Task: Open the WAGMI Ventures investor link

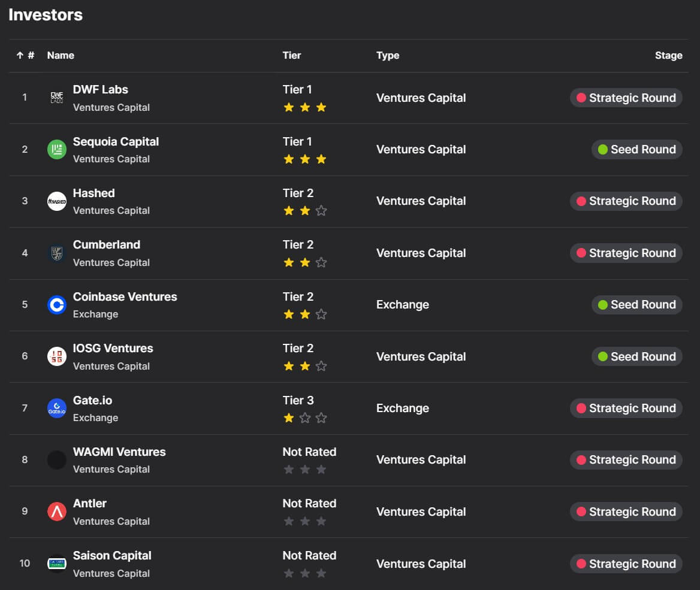Action: point(119,452)
